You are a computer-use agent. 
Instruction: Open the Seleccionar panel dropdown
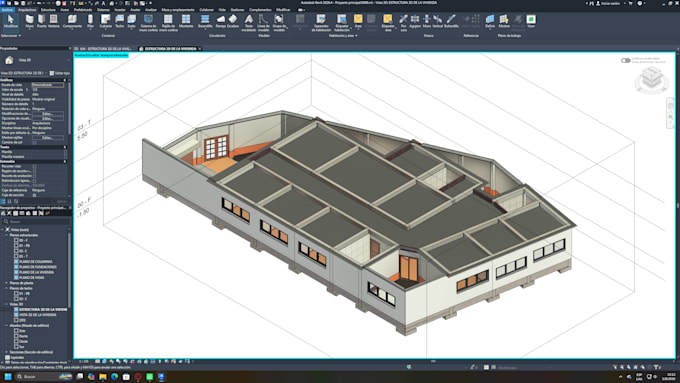click(10, 36)
